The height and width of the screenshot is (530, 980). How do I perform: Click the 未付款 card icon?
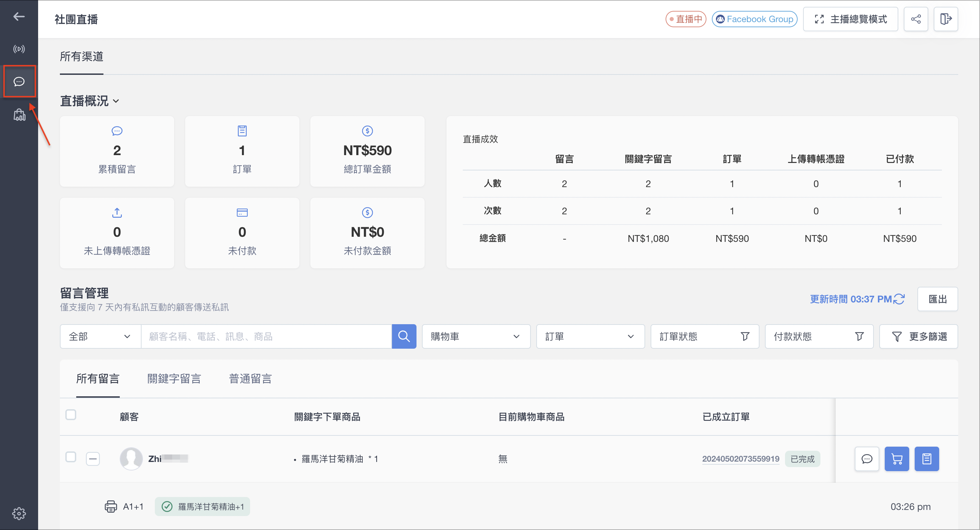click(x=242, y=213)
